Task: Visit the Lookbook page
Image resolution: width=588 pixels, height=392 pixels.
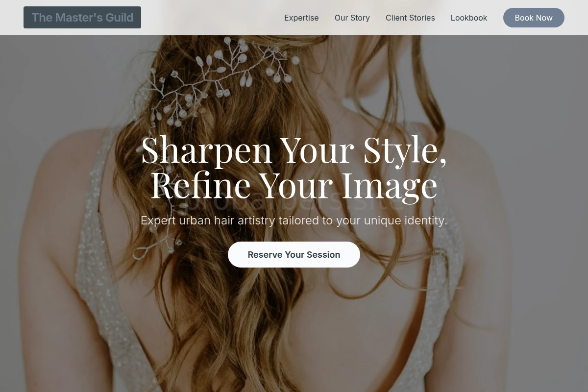Action: [x=469, y=18]
